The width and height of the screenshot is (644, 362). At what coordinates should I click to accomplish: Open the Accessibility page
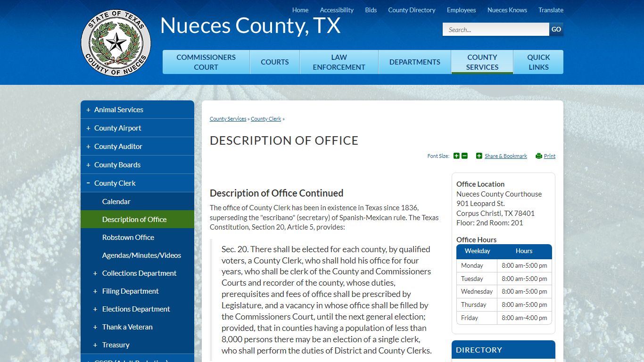[x=337, y=10]
